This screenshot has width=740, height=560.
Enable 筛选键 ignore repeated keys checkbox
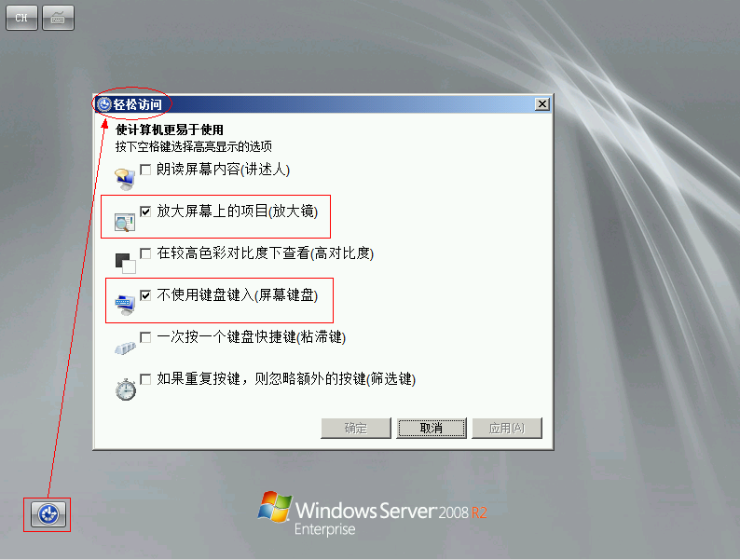(145, 379)
